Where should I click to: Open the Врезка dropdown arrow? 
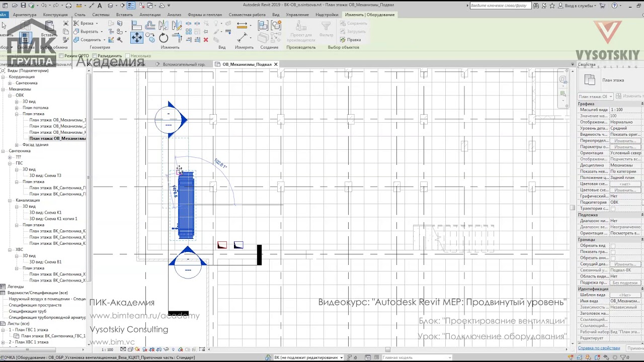(x=97, y=23)
